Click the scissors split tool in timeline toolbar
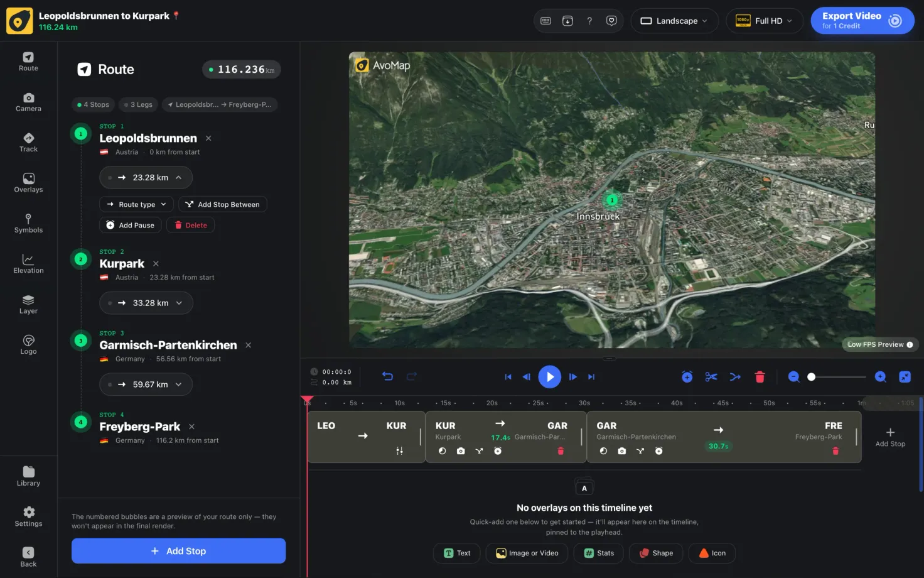Image resolution: width=924 pixels, height=578 pixels. (x=711, y=377)
